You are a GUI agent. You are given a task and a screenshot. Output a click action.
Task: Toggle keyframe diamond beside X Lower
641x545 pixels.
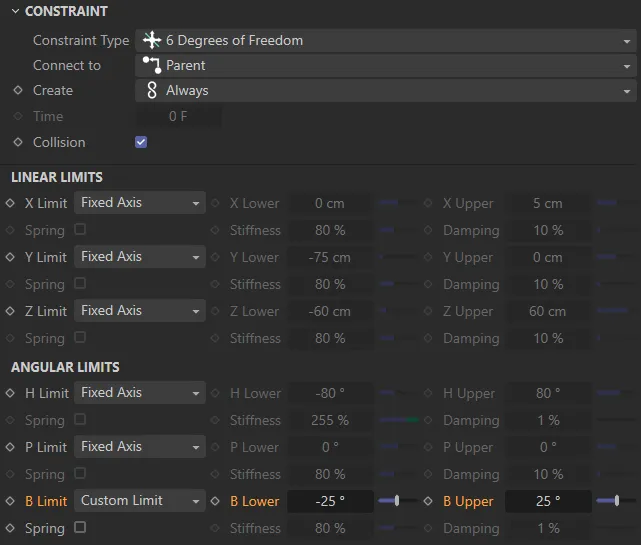point(215,203)
